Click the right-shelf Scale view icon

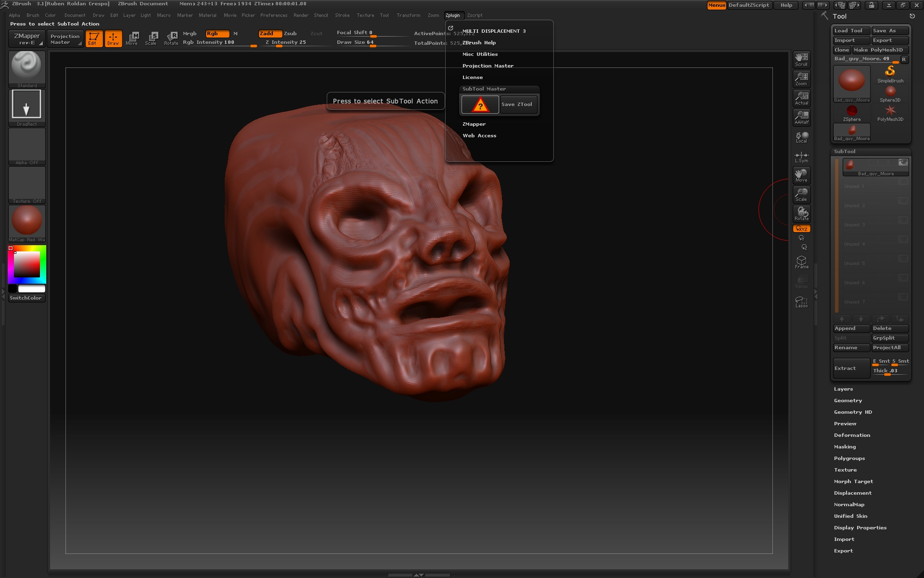pyautogui.click(x=801, y=195)
